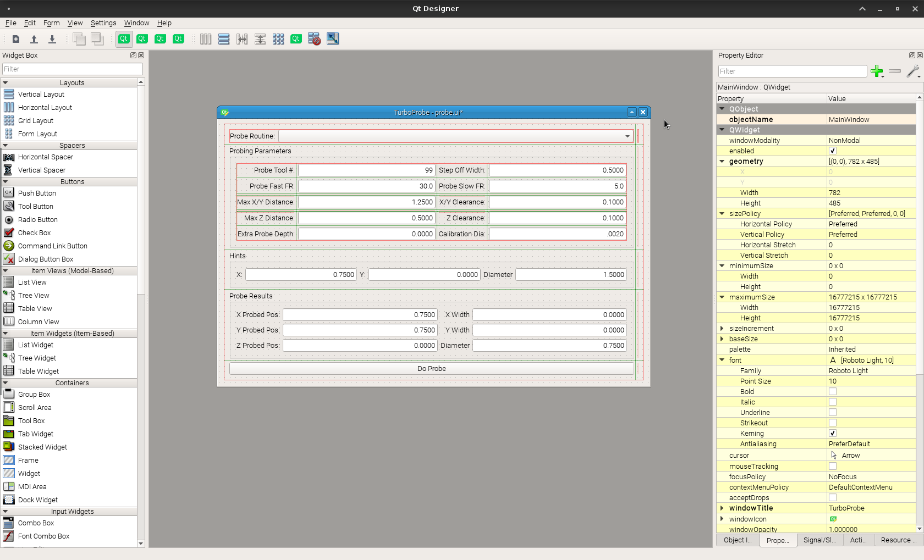Select Radio Button in Widget Box

tap(37, 220)
